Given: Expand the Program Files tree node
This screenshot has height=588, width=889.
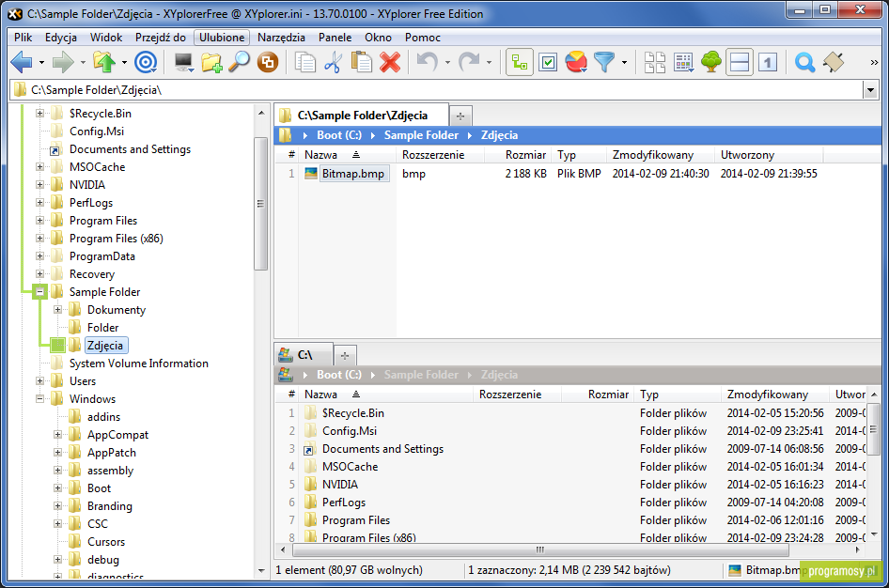Looking at the screenshot, I should (x=39, y=221).
